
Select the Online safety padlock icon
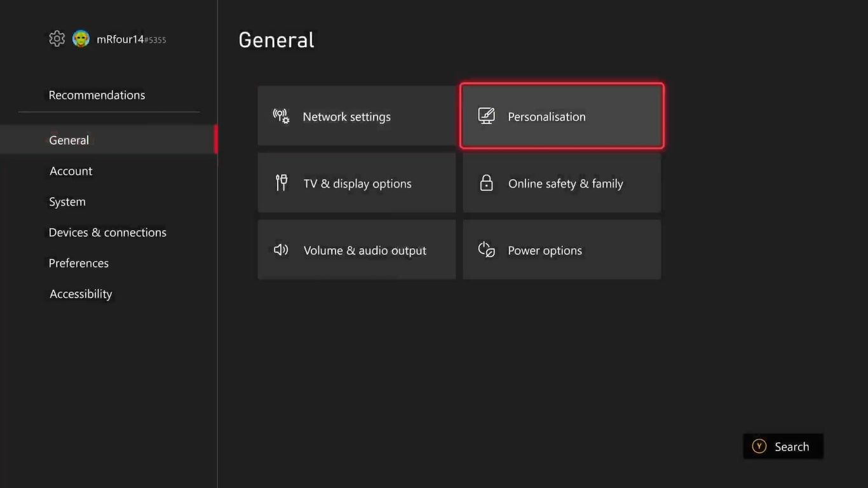click(486, 183)
